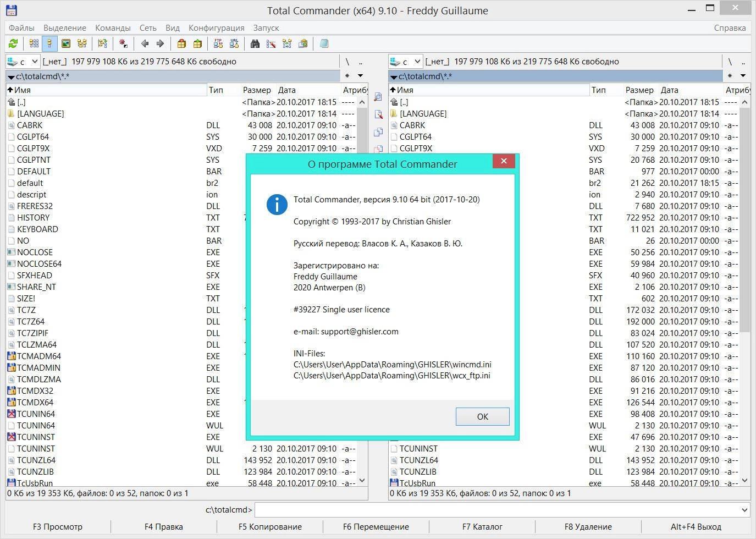756x539 pixels.
Task: Open the Справка menu
Action: (x=730, y=28)
